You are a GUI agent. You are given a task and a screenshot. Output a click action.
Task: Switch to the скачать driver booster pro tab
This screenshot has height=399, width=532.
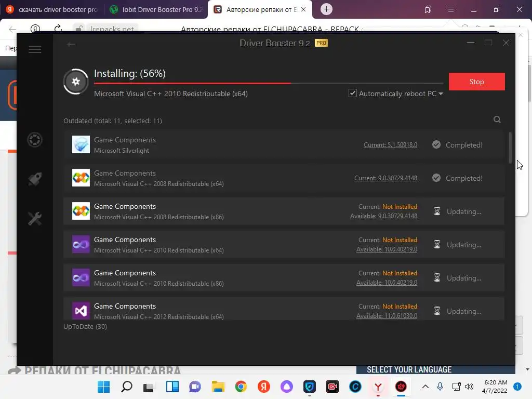[52, 9]
